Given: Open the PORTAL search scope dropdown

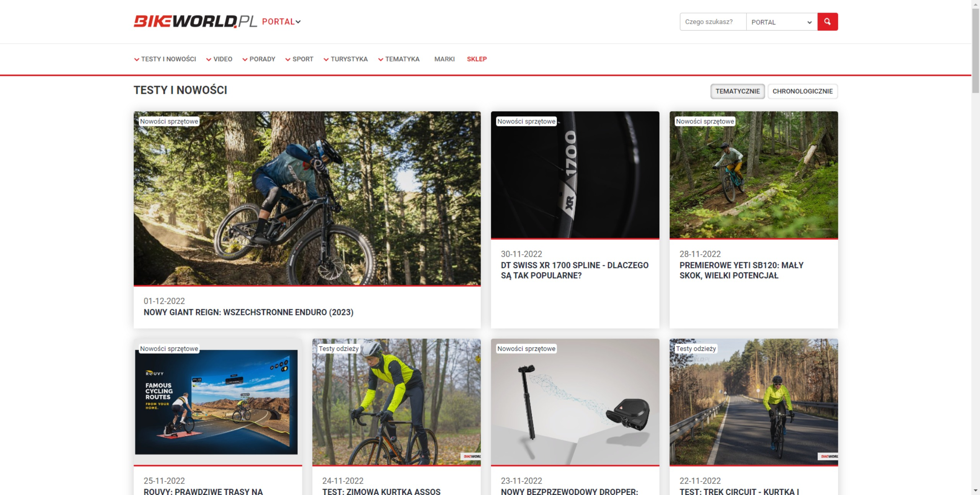Looking at the screenshot, I should (x=782, y=22).
